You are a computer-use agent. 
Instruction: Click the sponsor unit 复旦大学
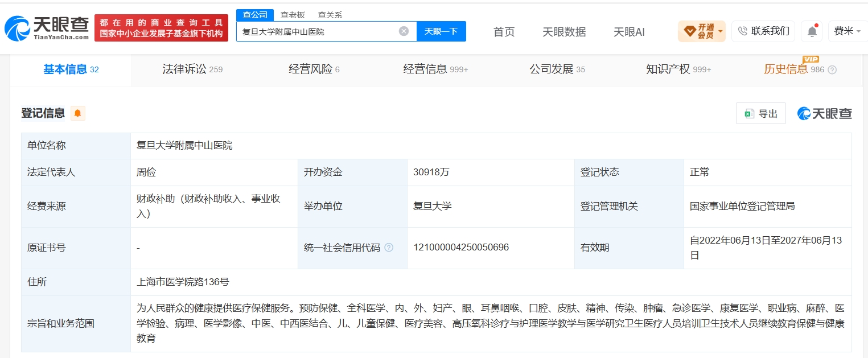point(433,206)
